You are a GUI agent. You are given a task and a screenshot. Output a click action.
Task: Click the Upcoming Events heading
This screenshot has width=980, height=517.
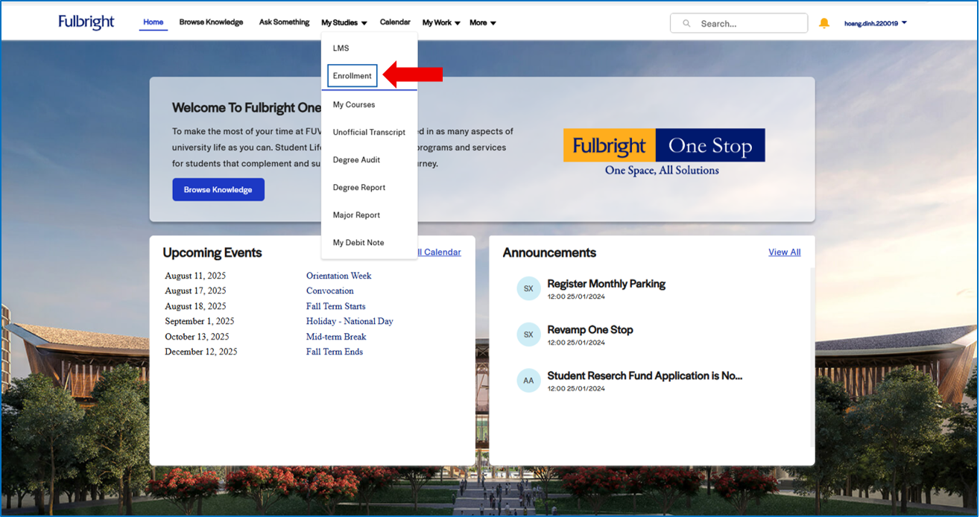coord(212,253)
